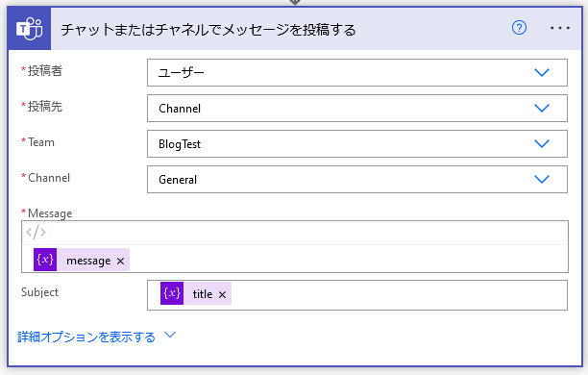Remove the title token with its X
588x375 pixels.
coord(222,294)
